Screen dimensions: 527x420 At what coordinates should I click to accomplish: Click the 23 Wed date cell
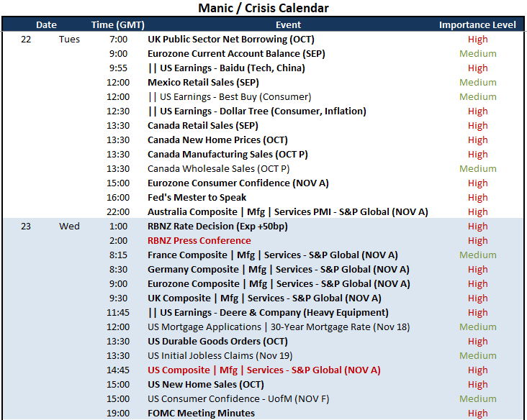pyautogui.click(x=50, y=227)
